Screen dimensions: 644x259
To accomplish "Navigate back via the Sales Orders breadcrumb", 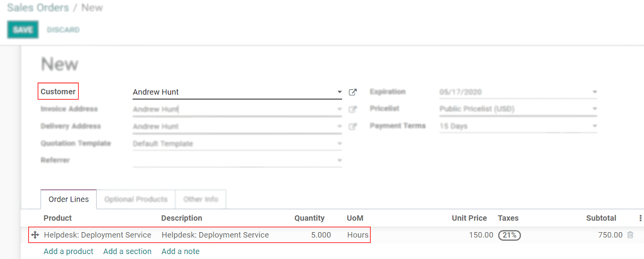I will [38, 7].
